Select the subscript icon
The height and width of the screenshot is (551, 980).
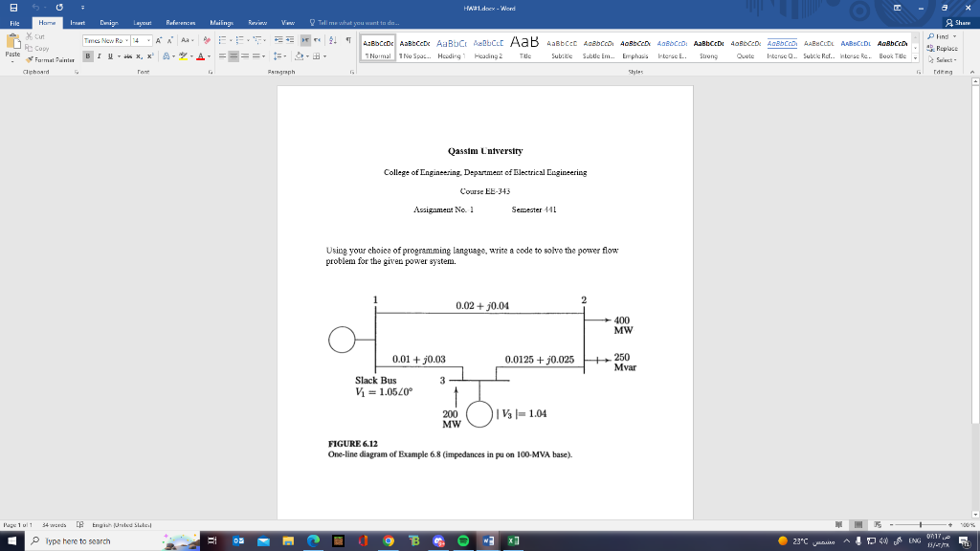pyautogui.click(x=137, y=55)
